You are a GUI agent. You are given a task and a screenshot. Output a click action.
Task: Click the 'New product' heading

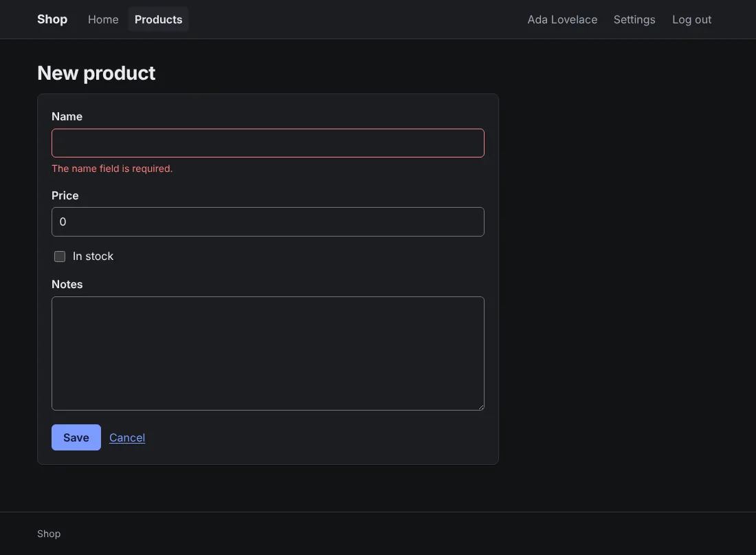(x=96, y=73)
